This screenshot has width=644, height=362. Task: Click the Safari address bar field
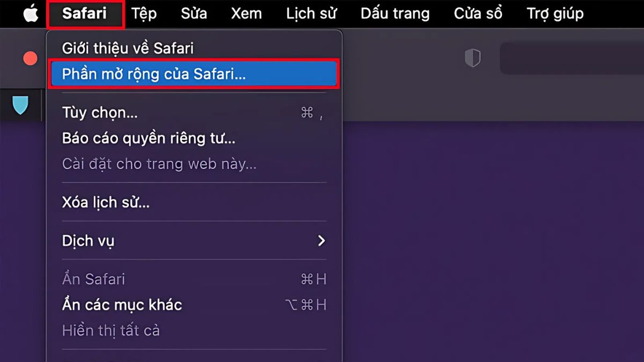[572, 58]
